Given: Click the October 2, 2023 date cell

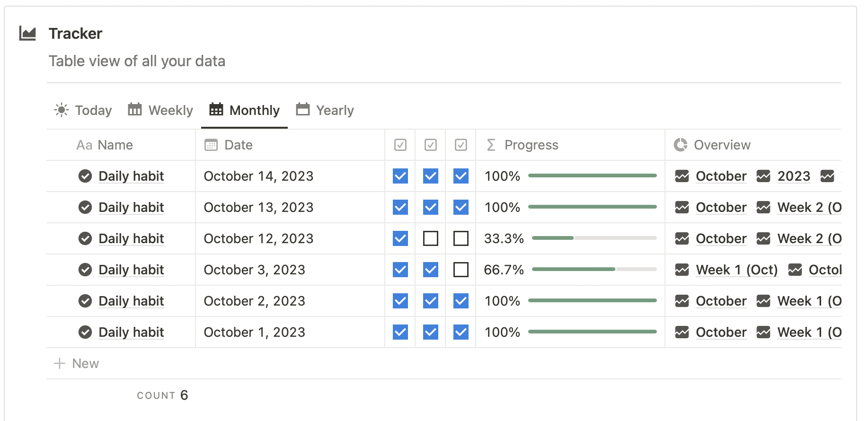Looking at the screenshot, I should pyautogui.click(x=255, y=301).
